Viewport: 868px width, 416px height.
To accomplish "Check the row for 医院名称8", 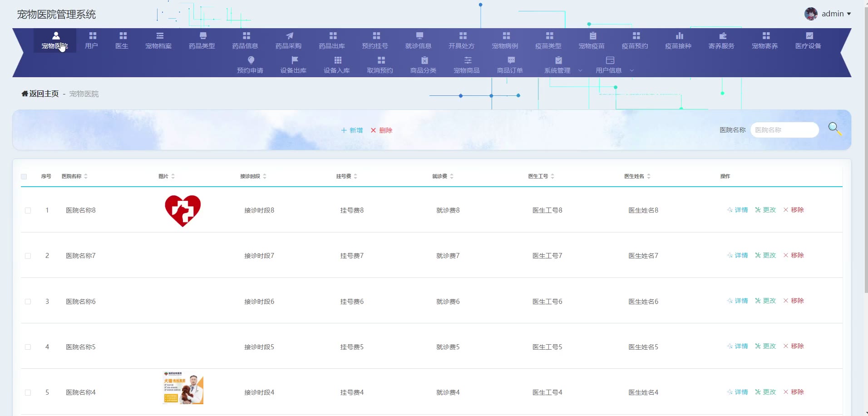I will tap(28, 211).
